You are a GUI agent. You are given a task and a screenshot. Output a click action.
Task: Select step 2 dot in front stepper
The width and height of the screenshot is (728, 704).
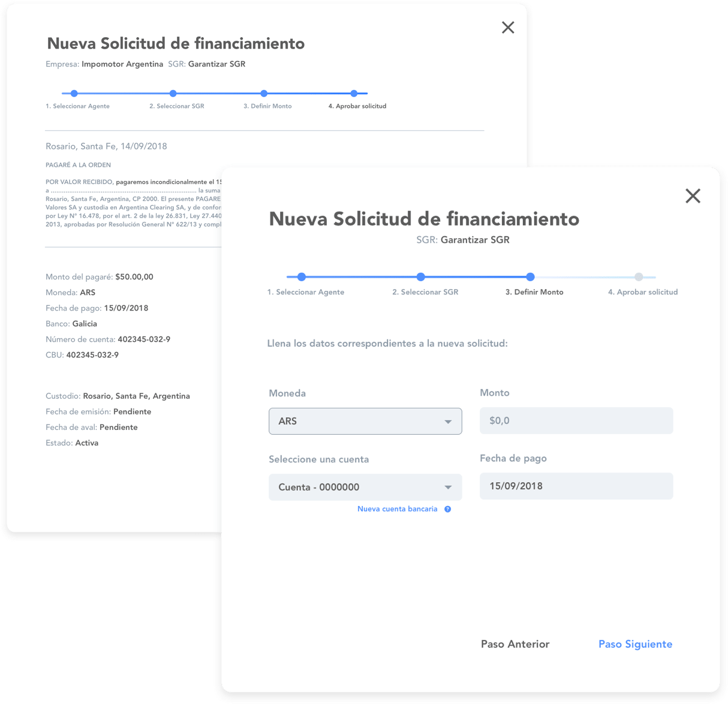point(421,277)
